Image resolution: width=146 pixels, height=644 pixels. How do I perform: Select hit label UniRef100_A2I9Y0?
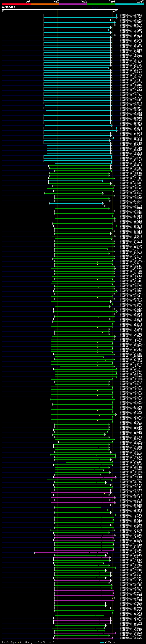[131, 75]
